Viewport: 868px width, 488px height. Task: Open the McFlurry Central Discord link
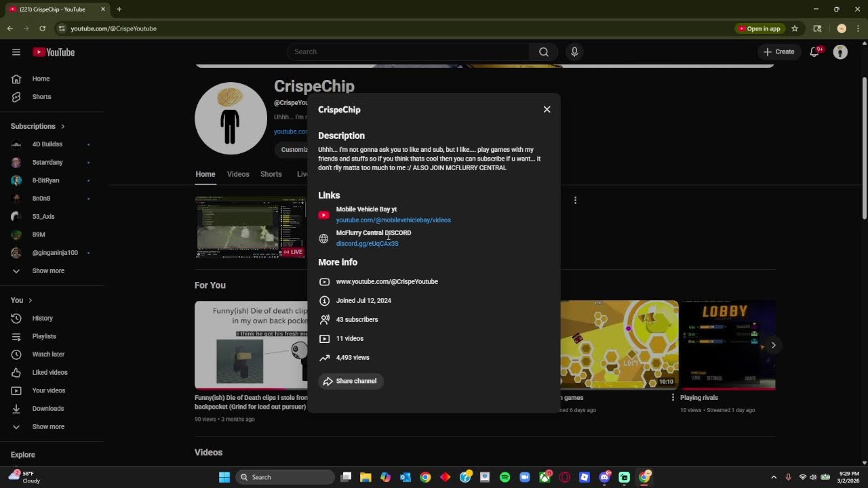[367, 244]
